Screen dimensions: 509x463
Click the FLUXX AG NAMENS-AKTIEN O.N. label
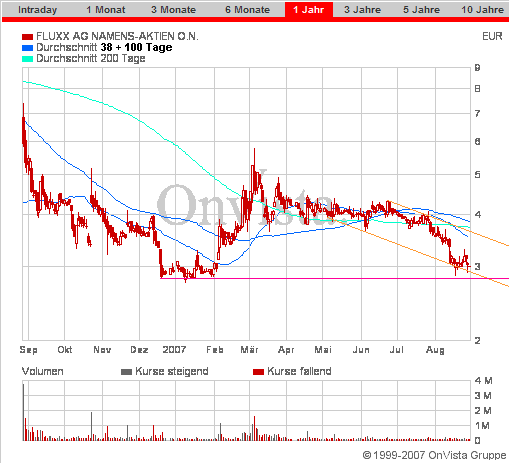pyautogui.click(x=117, y=36)
